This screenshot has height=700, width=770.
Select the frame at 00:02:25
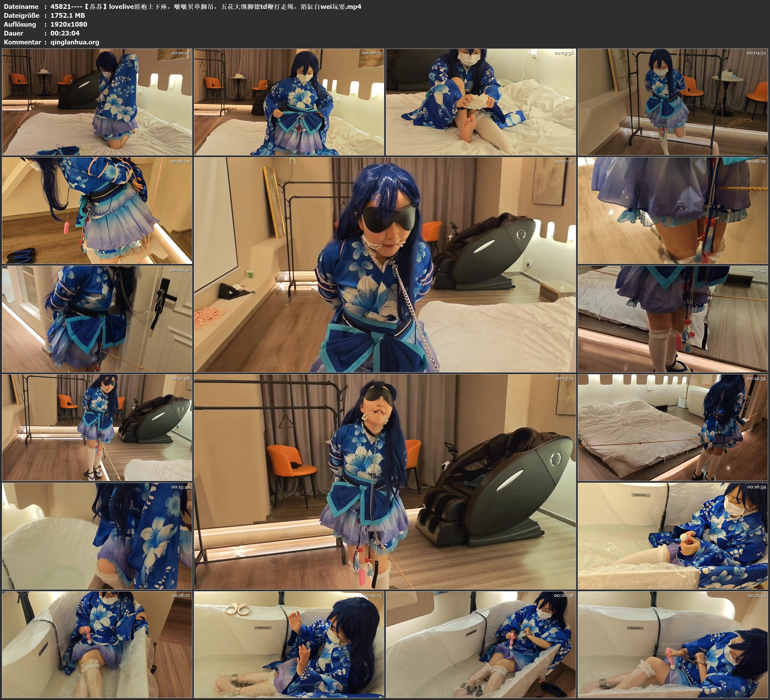(289, 102)
